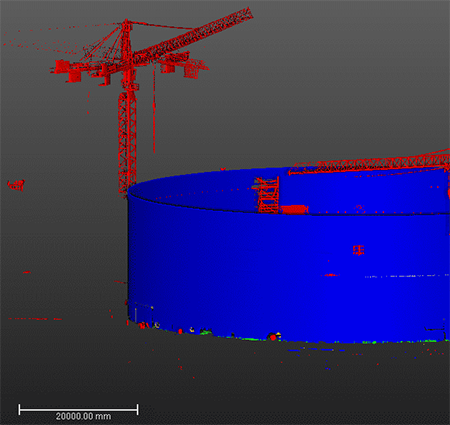Screen dimensions: 450x425
Task: Click the red patch on tank wall
Action: coord(358,250)
